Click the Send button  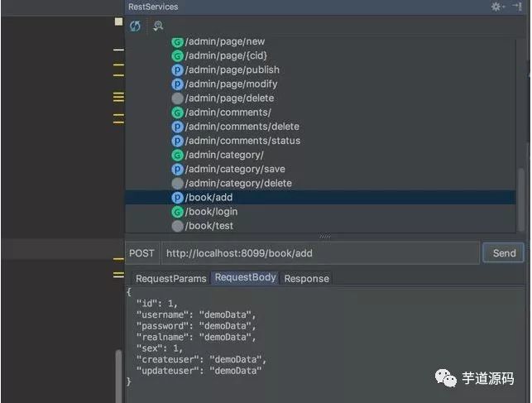(504, 253)
